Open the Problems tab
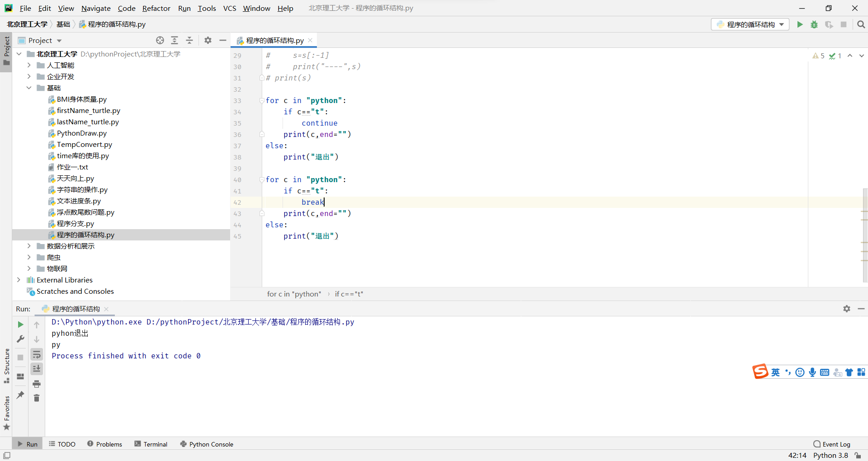The height and width of the screenshot is (461, 868). pyautogui.click(x=104, y=444)
